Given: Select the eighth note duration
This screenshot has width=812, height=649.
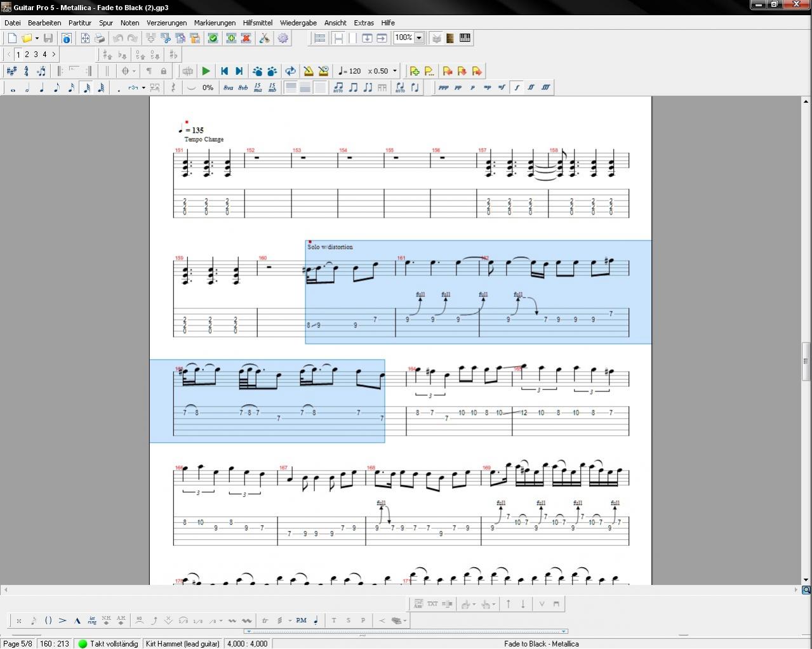Looking at the screenshot, I should click(x=57, y=88).
